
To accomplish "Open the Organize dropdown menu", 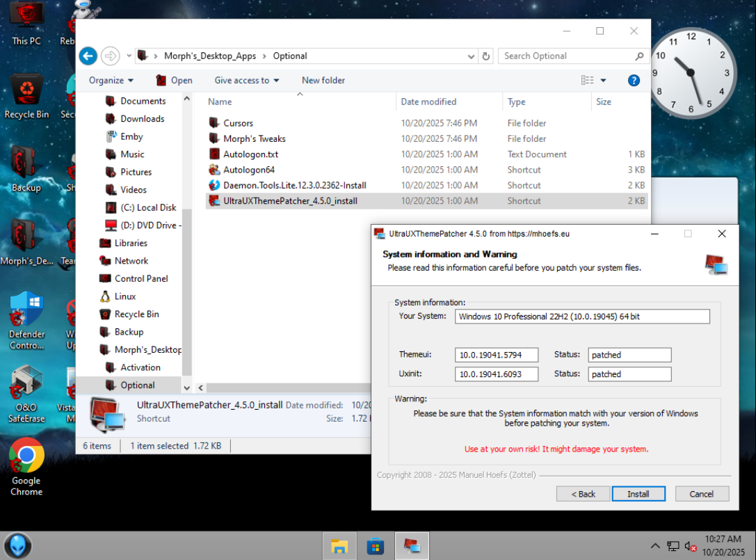I will (111, 81).
